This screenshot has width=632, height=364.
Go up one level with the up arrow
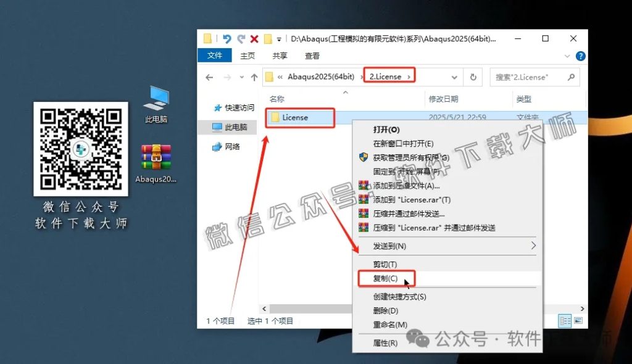coord(254,77)
